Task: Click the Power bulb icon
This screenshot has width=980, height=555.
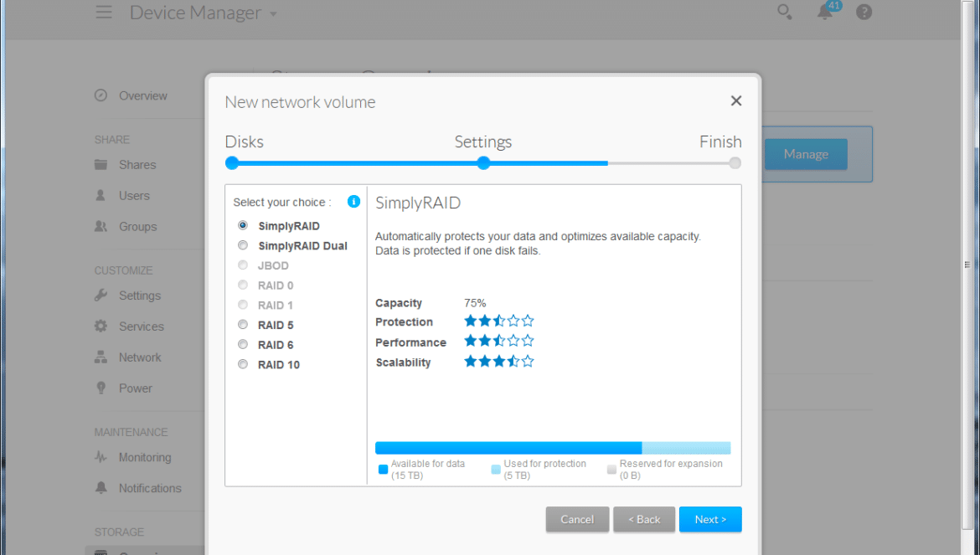Action: pos(101,388)
